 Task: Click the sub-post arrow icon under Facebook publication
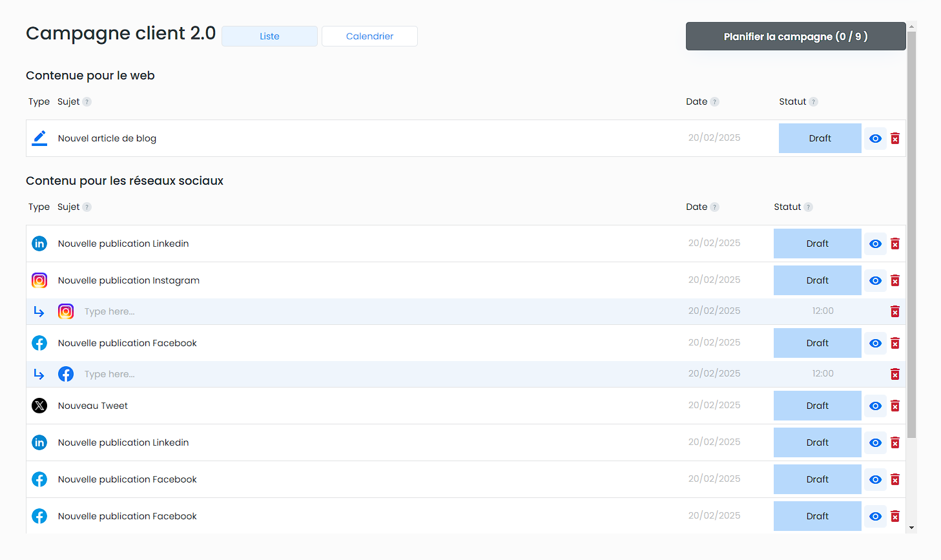tap(39, 375)
